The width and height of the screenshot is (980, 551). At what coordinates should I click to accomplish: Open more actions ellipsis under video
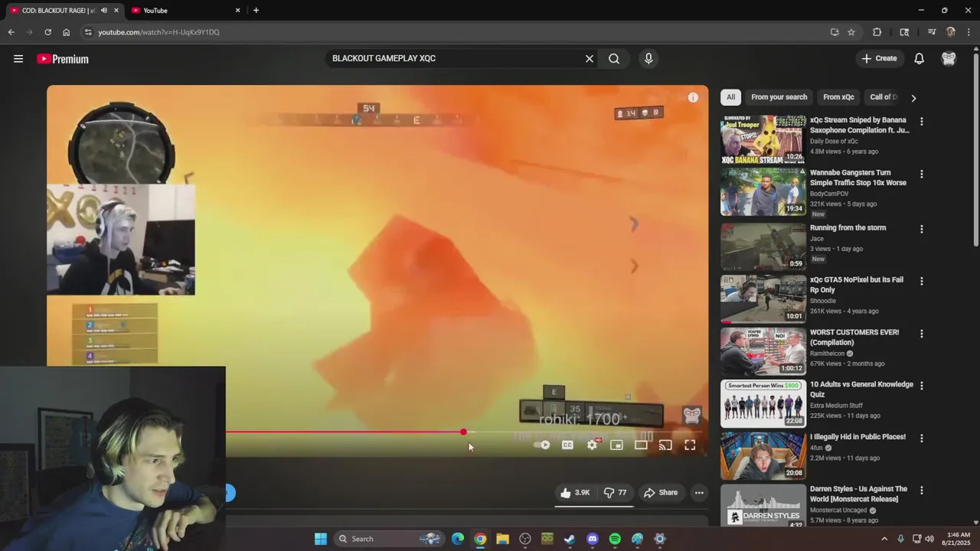(x=699, y=493)
